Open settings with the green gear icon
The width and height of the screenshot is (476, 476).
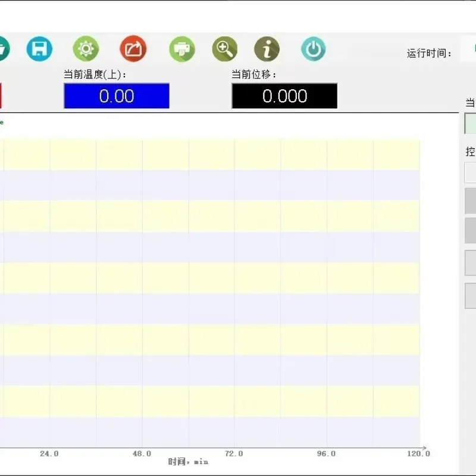tap(86, 49)
